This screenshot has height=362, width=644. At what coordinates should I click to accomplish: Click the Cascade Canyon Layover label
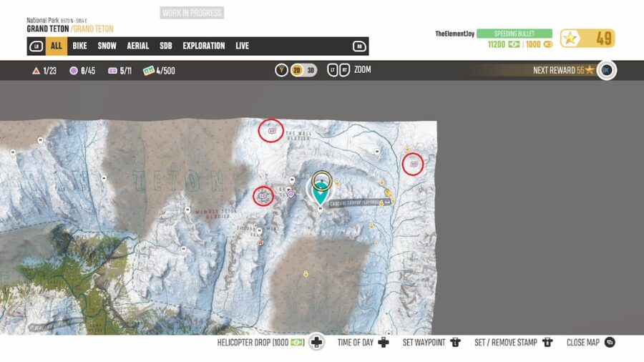click(359, 203)
